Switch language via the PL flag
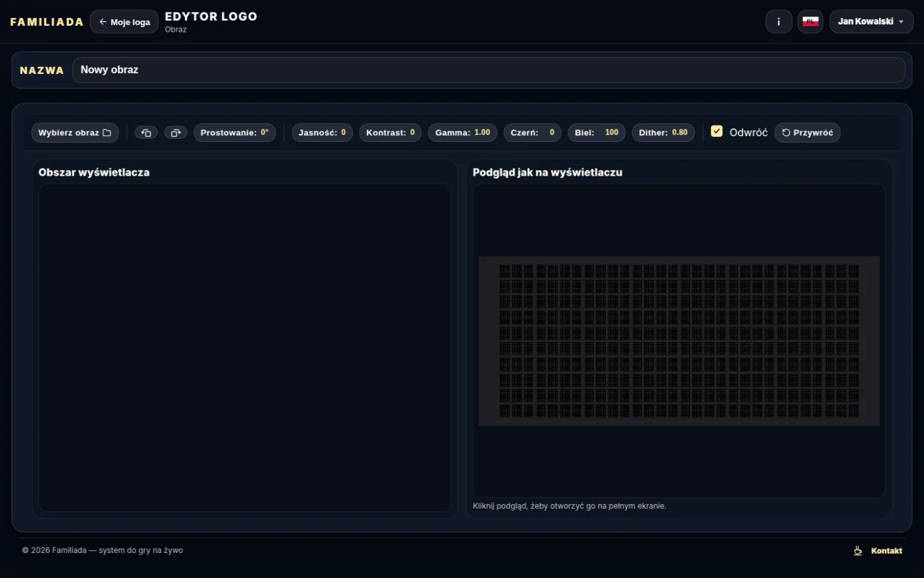Viewport: 924px width, 578px height. [x=810, y=22]
